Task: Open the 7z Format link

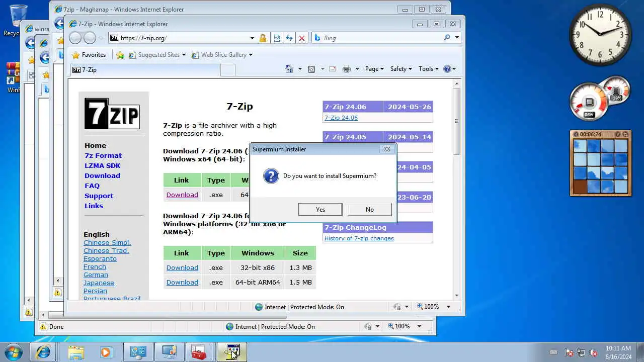Action: tap(103, 155)
